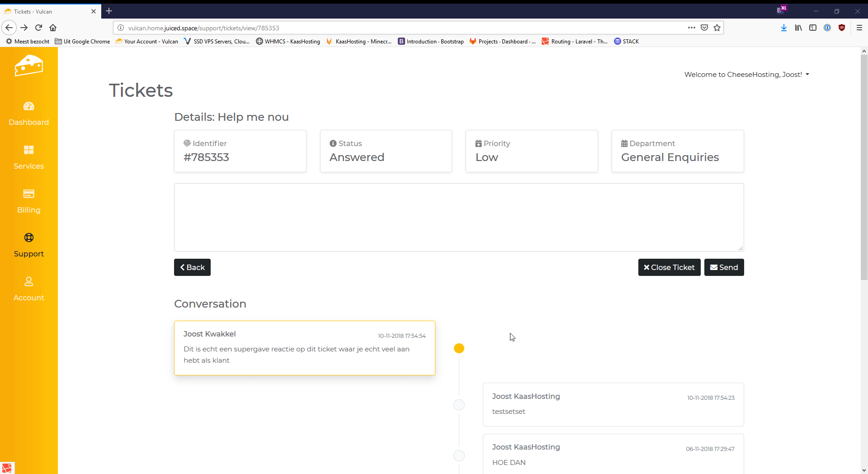Open the Account user icon
The width and height of the screenshot is (868, 474).
tap(28, 282)
